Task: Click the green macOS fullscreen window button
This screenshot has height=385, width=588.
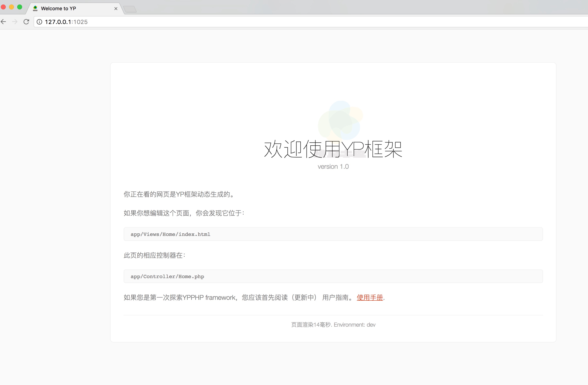Action: pyautogui.click(x=20, y=7)
